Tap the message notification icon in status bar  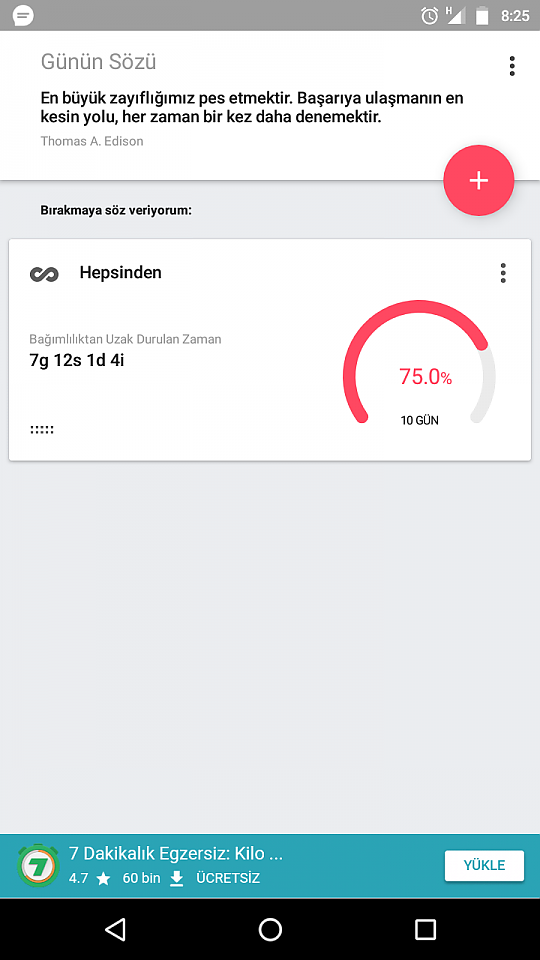click(x=23, y=15)
